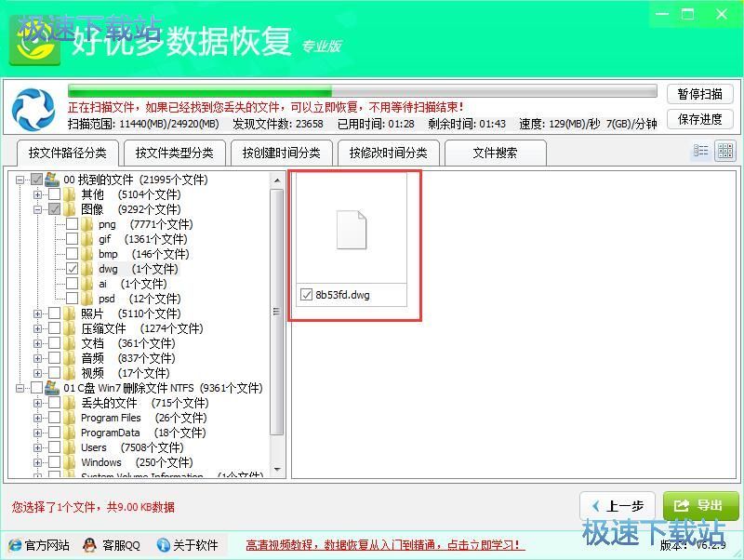
Task: Open the 文件搜索 tab
Action: point(496,153)
